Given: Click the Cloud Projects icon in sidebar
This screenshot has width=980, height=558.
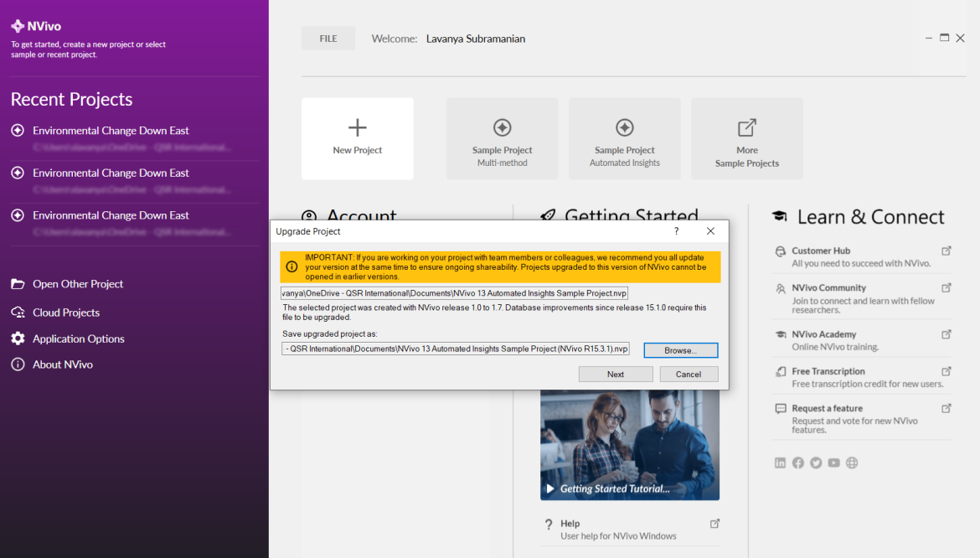Looking at the screenshot, I should point(18,313).
